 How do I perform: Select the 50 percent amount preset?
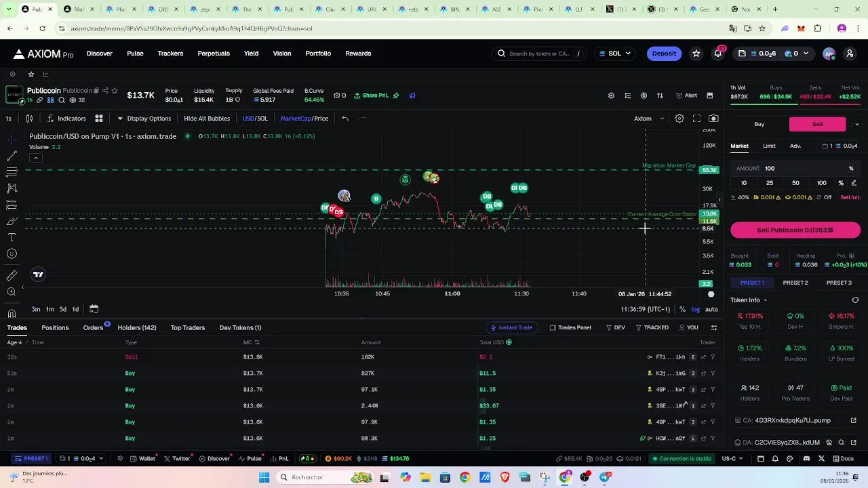click(x=795, y=183)
